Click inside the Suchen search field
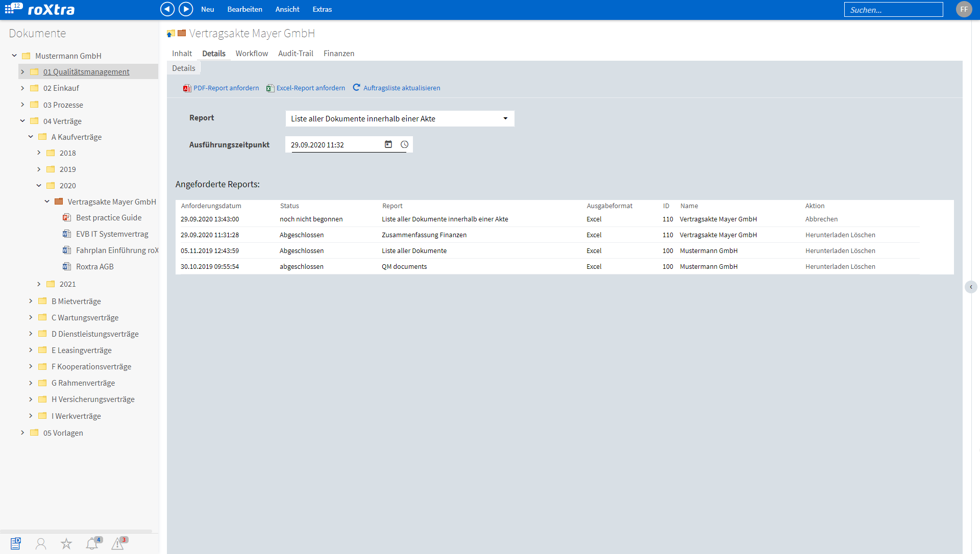 click(x=894, y=9)
